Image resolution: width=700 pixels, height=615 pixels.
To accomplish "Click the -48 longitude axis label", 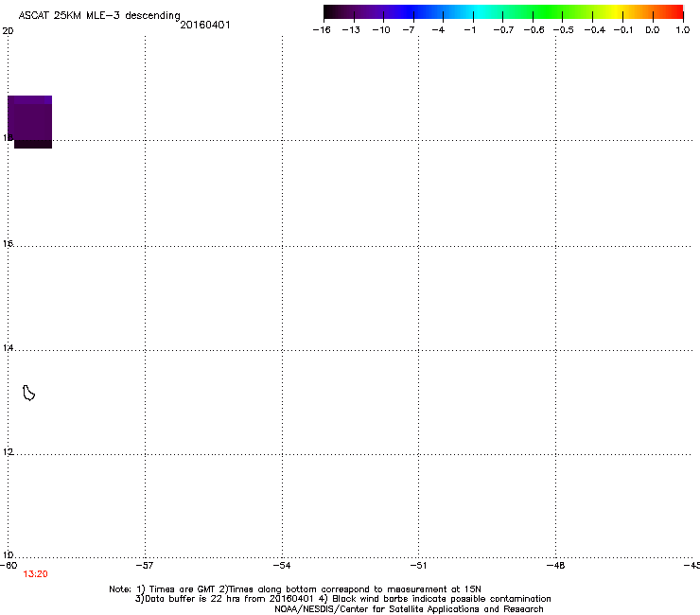I will [555, 566].
